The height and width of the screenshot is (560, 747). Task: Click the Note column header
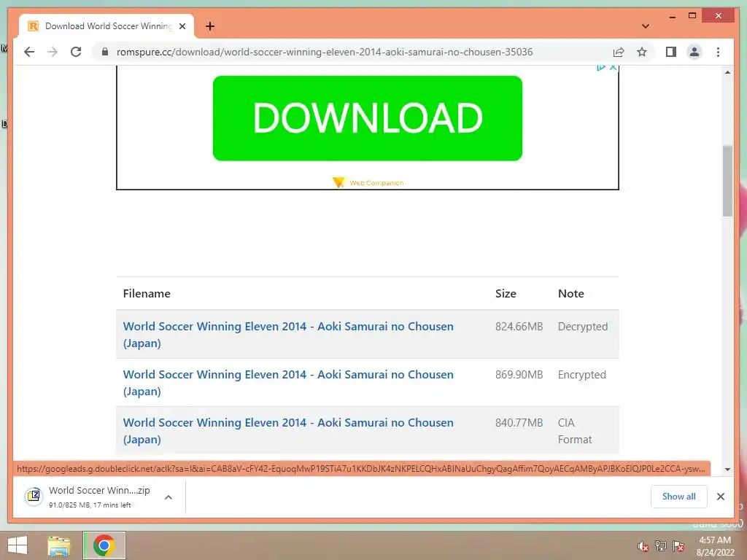coord(570,293)
